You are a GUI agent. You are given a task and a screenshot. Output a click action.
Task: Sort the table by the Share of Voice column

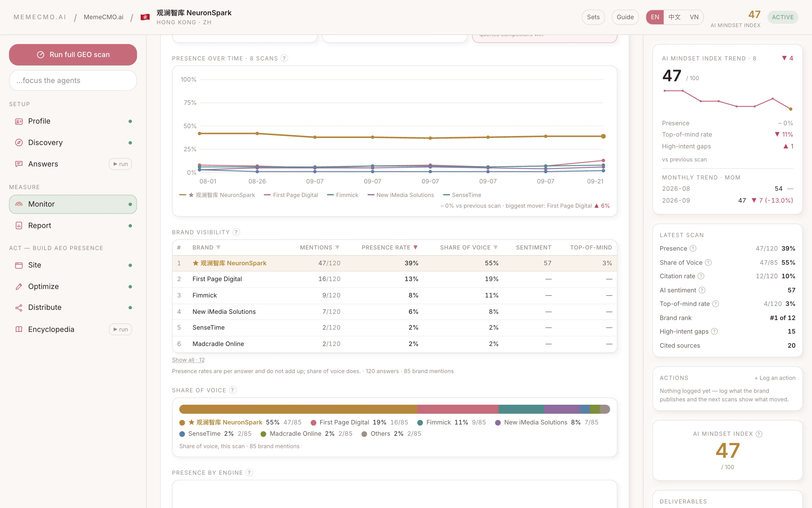pos(469,247)
